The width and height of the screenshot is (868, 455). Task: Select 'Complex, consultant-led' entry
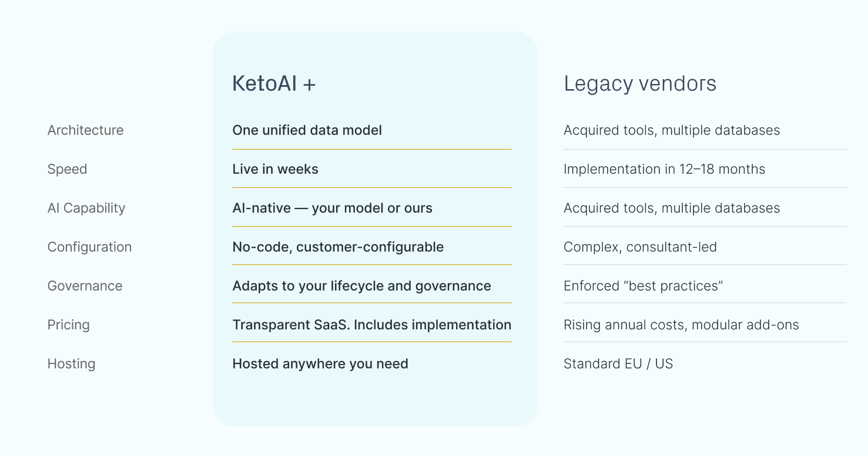tap(641, 247)
